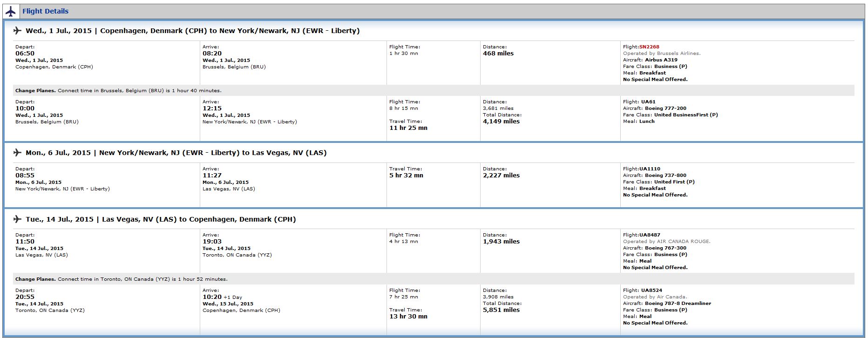This screenshot has width=868, height=338.
Task: Select the 11:27 Las Vegas arrival time
Action: (x=212, y=176)
